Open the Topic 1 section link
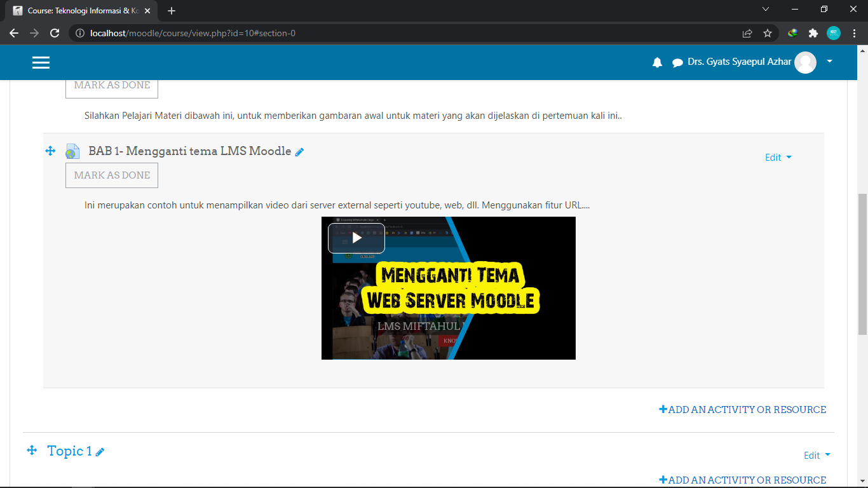 [70, 451]
